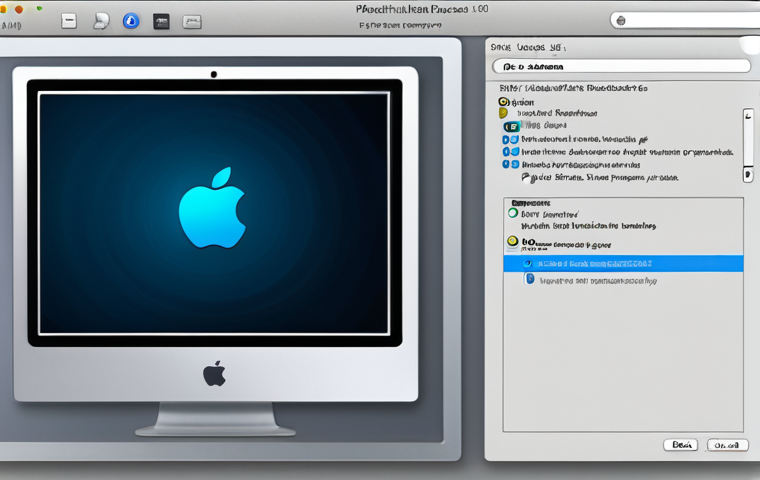The height and width of the screenshot is (480, 760).
Task: Click the white rounded text field atop the right panel
Action: pos(621,66)
